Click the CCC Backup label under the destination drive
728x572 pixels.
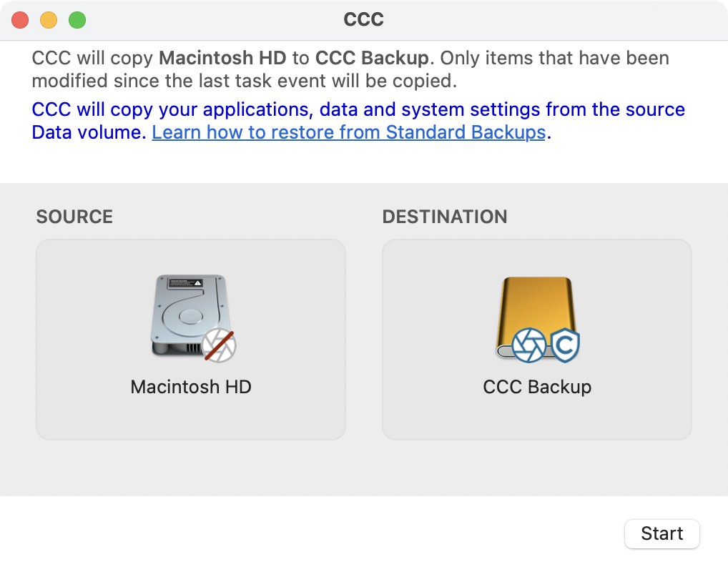pyautogui.click(x=537, y=387)
